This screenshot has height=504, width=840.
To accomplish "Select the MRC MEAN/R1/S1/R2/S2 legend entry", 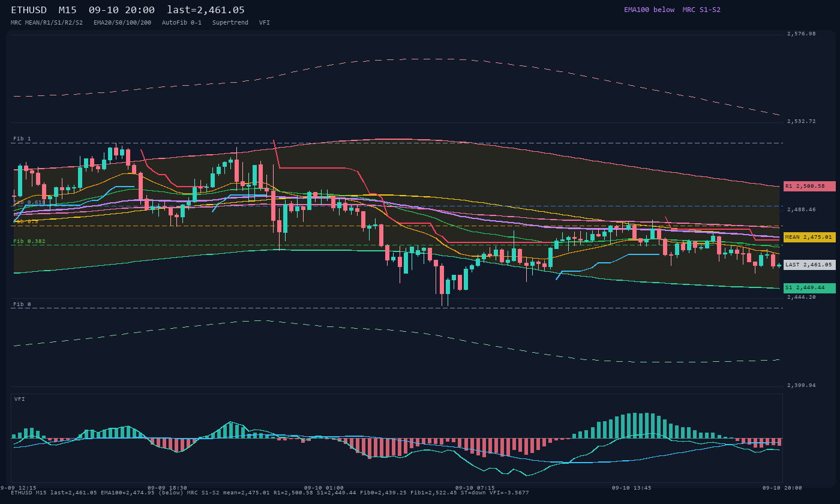I will pos(47,23).
